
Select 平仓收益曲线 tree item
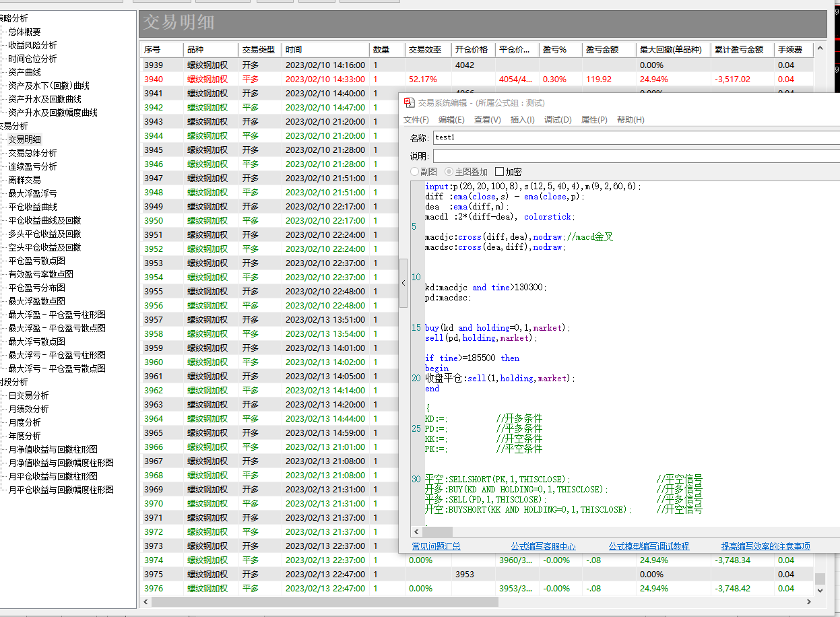click(32, 207)
